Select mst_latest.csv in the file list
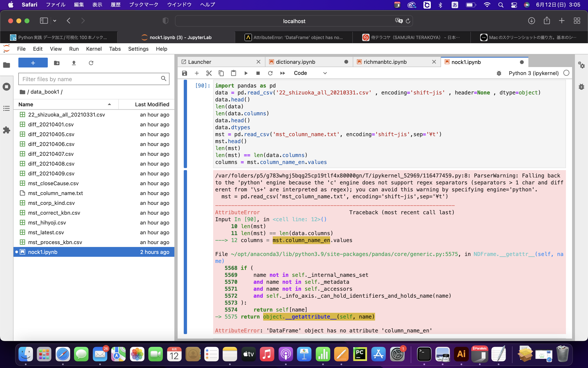Viewport: 588px width, 368px height. point(94,232)
